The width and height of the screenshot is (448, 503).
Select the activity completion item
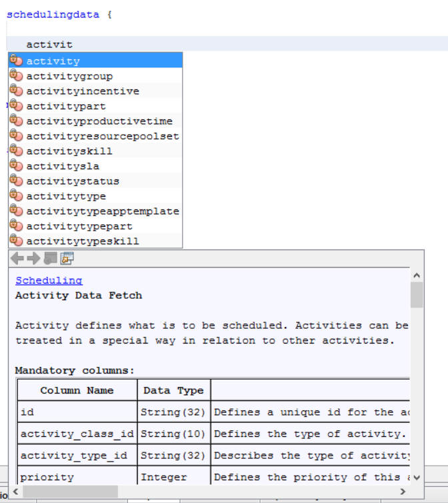53,61
